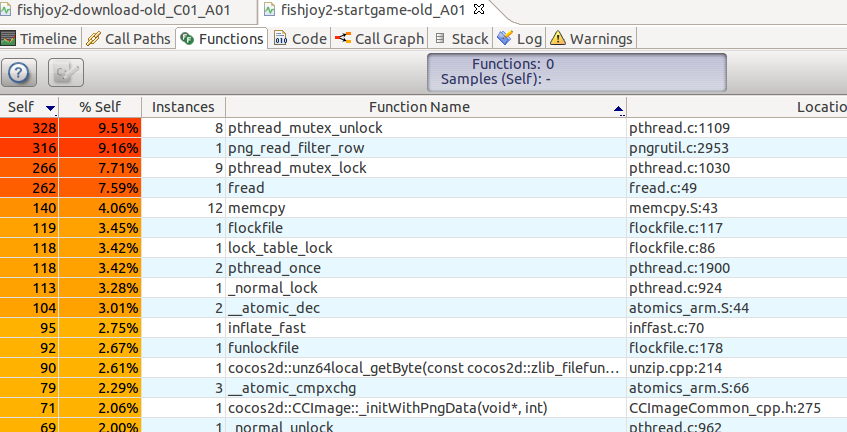
Task: Sort by the Instances column header
Action: pos(183,107)
